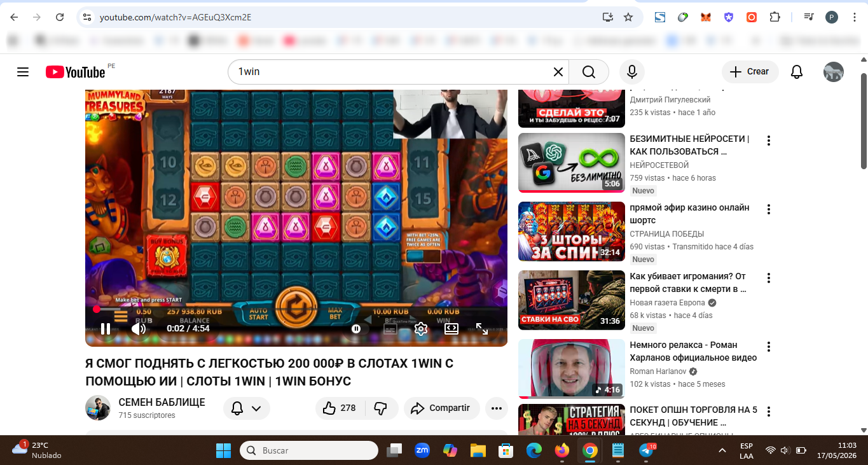Install app icon in address bar

pyautogui.click(x=608, y=17)
